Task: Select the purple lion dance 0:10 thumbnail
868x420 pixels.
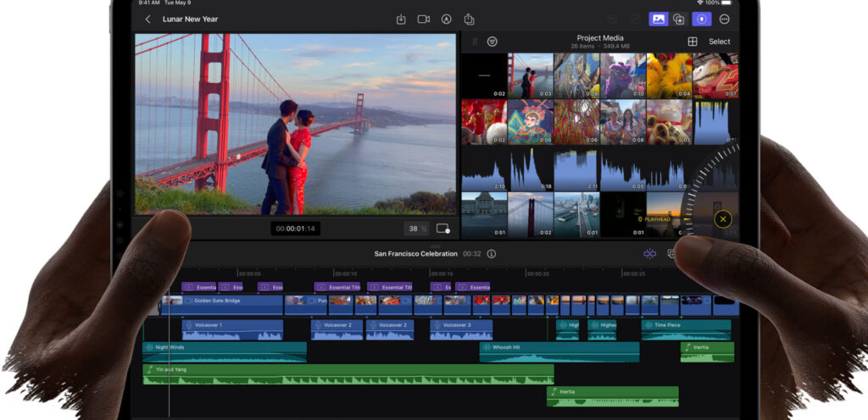Action: point(623,75)
